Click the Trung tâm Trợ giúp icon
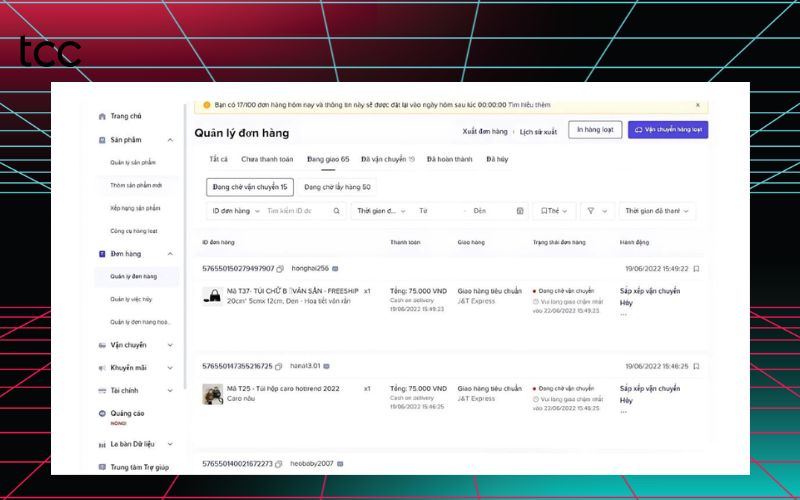 (x=102, y=467)
